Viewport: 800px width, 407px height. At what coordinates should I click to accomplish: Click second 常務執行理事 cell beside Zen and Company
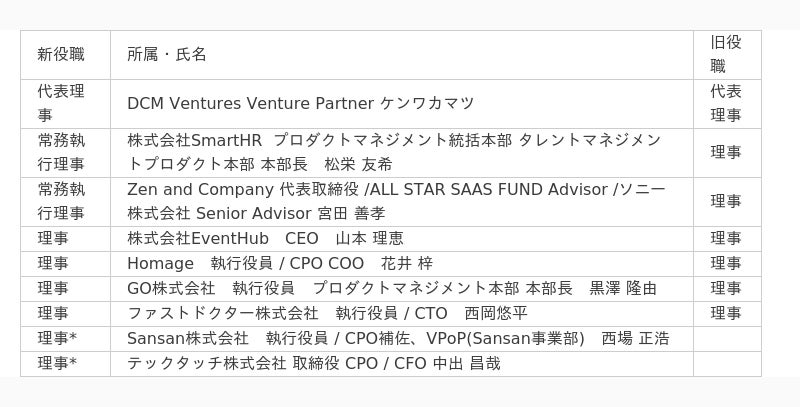65,201
